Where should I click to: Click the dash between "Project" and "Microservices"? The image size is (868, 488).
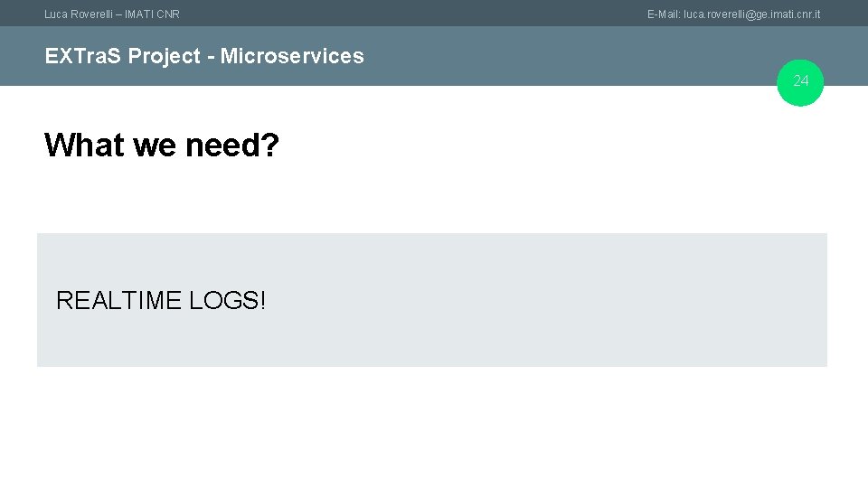[x=210, y=57]
